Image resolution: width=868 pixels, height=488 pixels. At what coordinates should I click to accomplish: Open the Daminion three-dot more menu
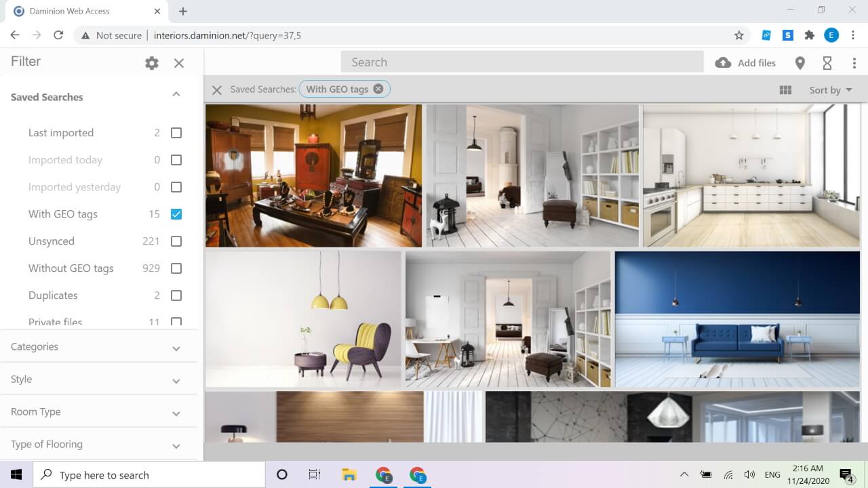point(854,63)
